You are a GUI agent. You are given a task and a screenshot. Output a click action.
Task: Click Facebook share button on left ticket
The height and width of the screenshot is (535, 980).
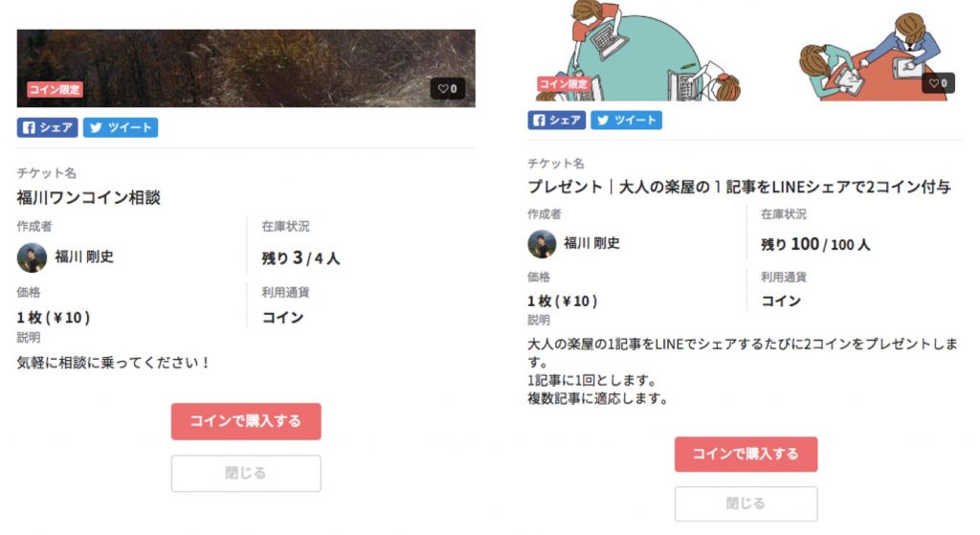tap(48, 127)
